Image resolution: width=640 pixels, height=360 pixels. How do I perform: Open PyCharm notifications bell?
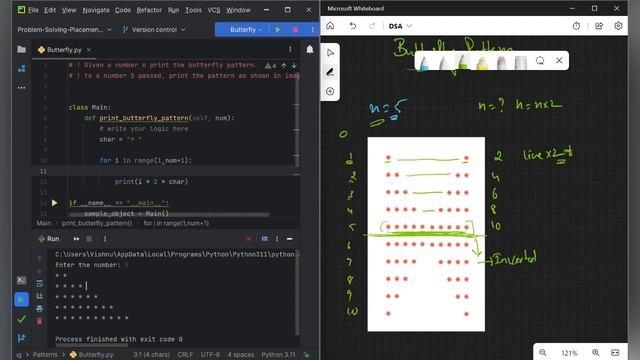[310, 49]
